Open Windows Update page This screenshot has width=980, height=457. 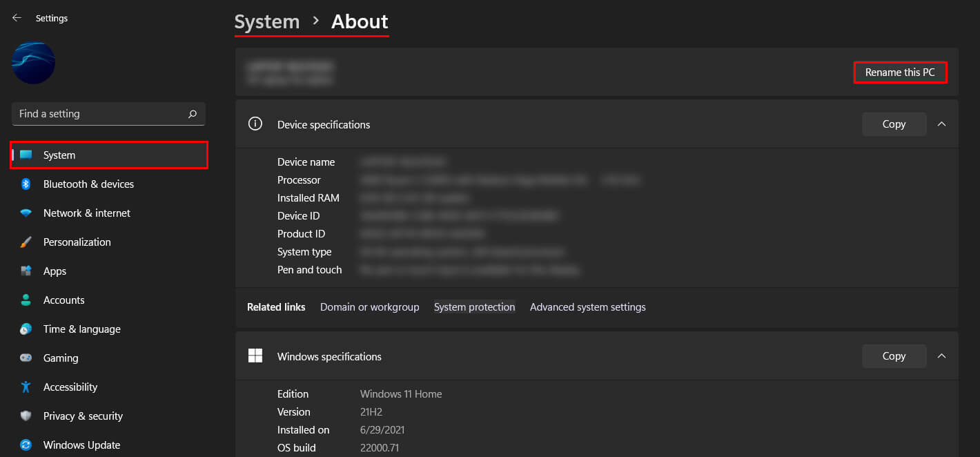(x=109, y=445)
